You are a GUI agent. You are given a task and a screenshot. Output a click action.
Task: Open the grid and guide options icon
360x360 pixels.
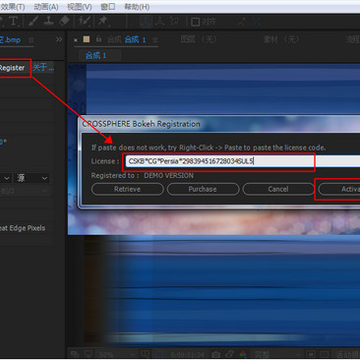(144, 354)
